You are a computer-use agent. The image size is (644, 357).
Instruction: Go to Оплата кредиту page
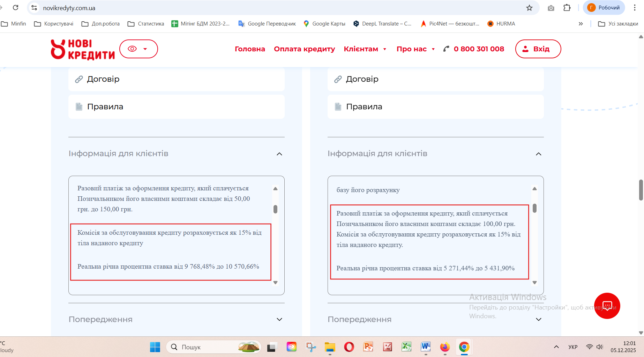tap(304, 49)
